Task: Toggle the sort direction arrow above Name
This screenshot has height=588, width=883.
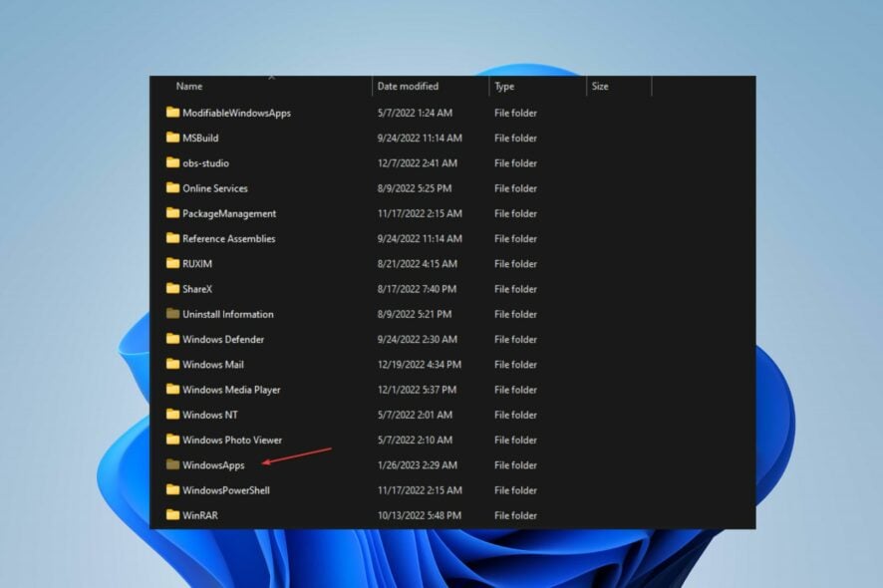Action: 272,77
